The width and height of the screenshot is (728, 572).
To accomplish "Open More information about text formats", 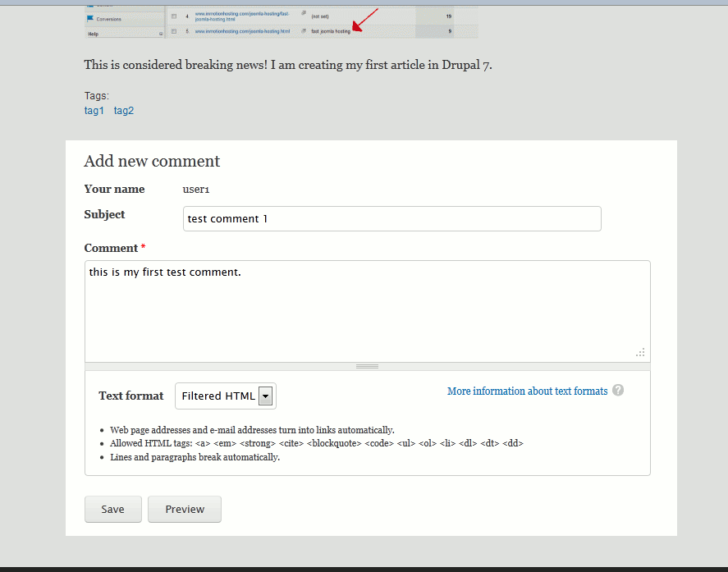I will [x=527, y=391].
